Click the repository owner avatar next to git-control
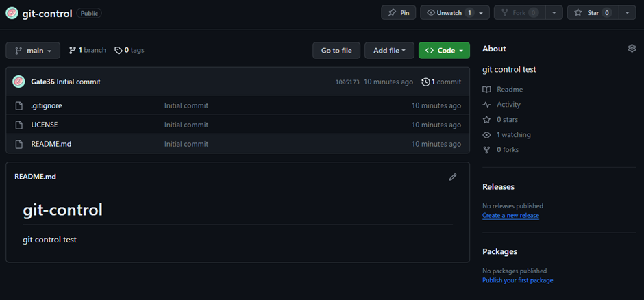 point(12,13)
